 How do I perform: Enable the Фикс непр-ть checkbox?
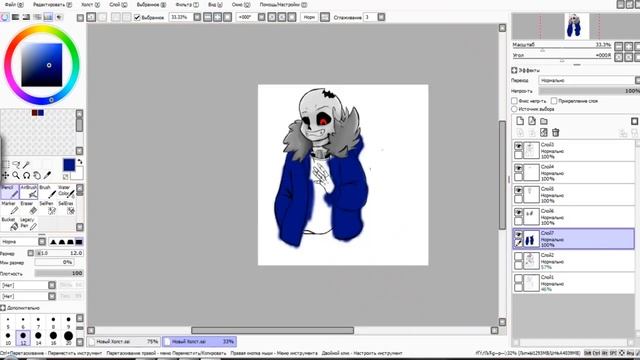(514, 100)
